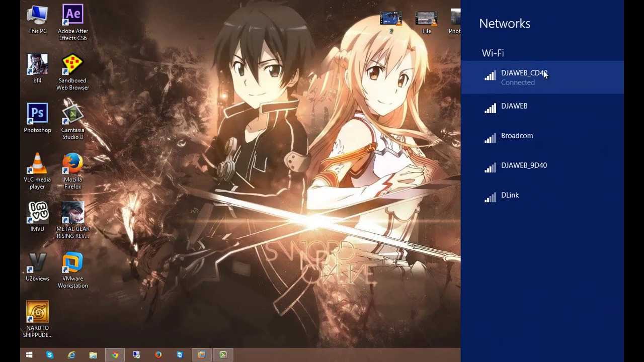
Task: Click the Windows Start button
Action: [x=29, y=355]
